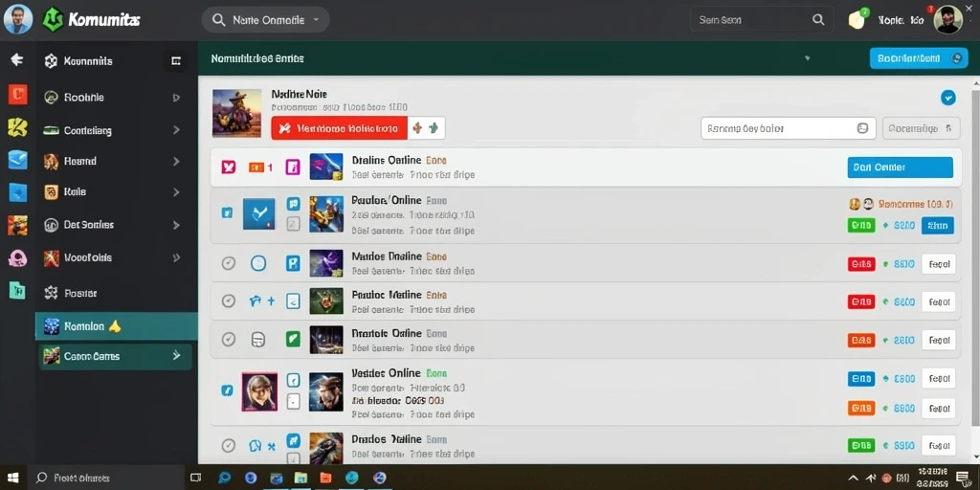
Task: Open the notification bell with green badge
Action: tap(857, 19)
